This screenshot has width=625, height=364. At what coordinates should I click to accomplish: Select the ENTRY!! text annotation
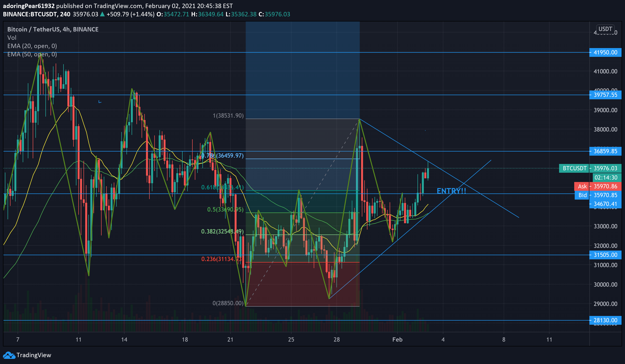tap(451, 191)
